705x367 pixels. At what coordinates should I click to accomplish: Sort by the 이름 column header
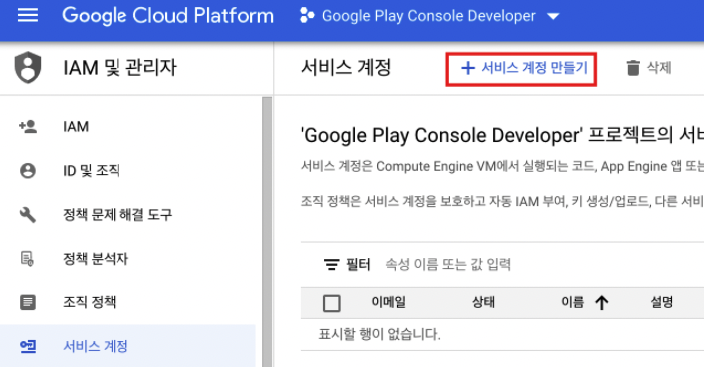point(572,302)
